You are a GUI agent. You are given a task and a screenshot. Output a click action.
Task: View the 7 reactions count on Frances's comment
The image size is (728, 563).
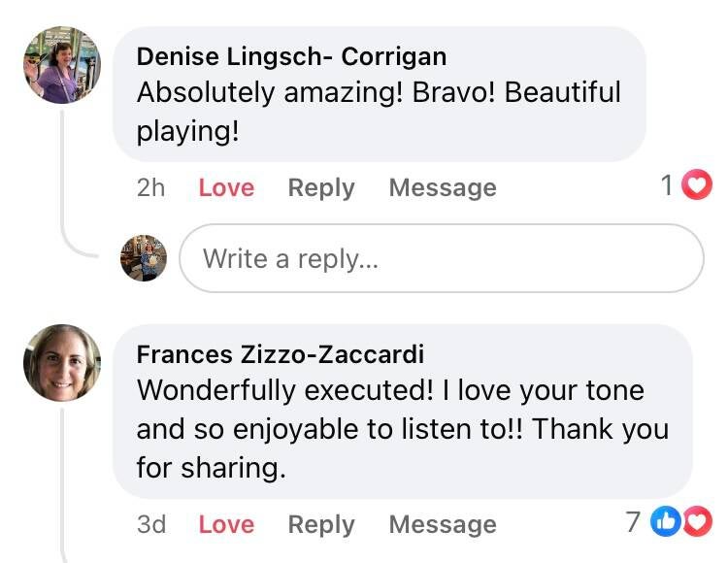click(x=633, y=522)
